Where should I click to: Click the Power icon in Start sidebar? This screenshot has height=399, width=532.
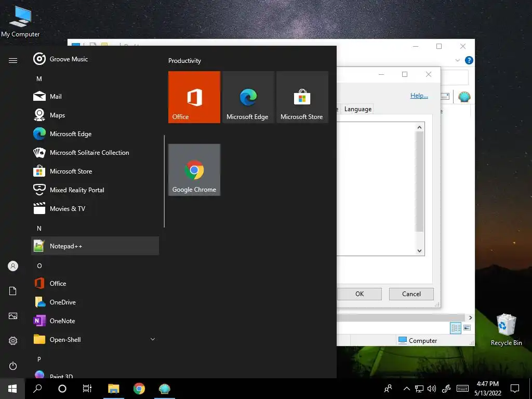(13, 366)
